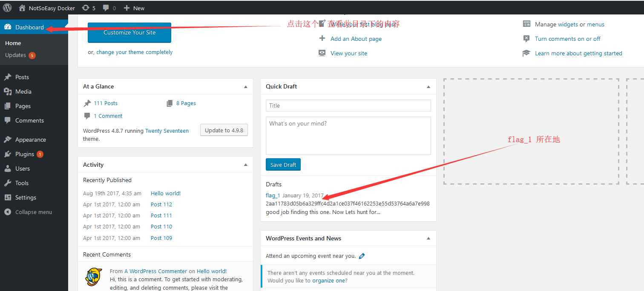Open the Post 110 link
Viewport: 644px width, 291px height.
point(161,226)
